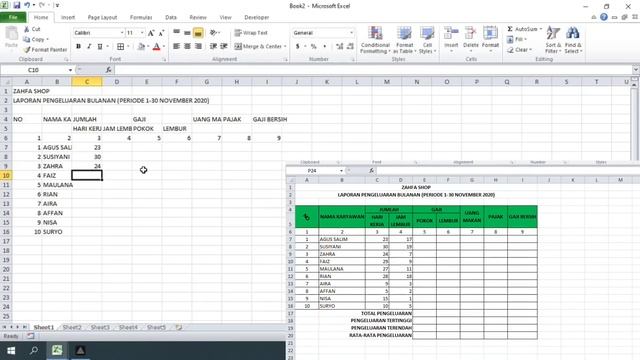The image size is (640, 360).
Task: Switch to Developer tab
Action: tap(256, 17)
